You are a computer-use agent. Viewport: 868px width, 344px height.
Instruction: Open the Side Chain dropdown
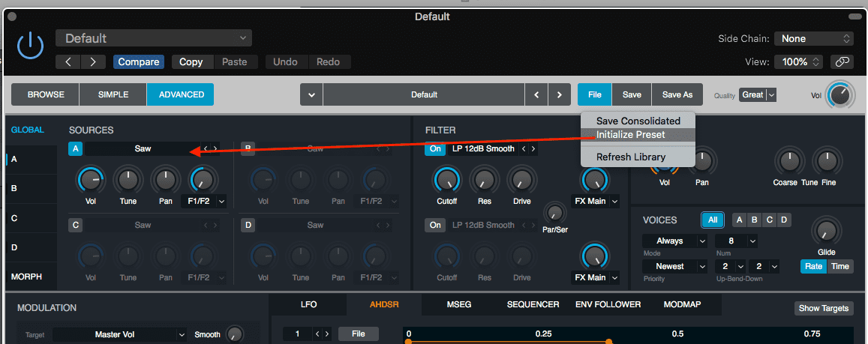814,38
